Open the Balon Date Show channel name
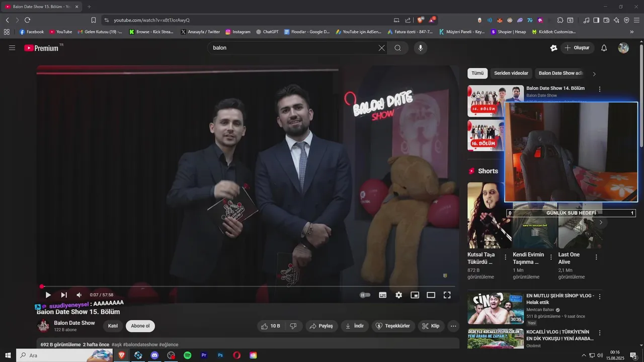 [74, 323]
